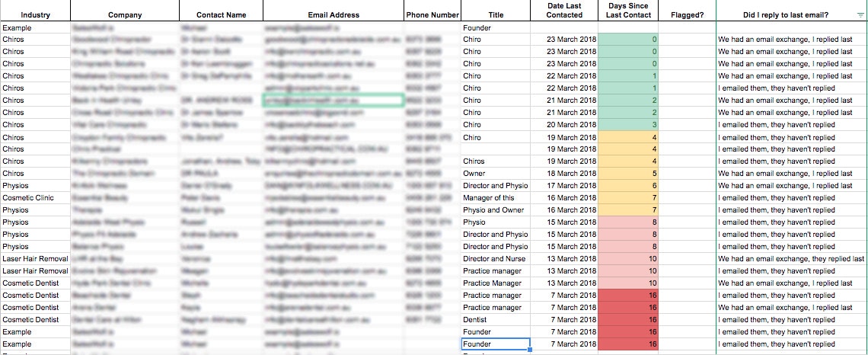Viewport: 868px width, 355px height.
Task: Select the 'Cosmetic Clinic' industry cell
Action: point(36,198)
